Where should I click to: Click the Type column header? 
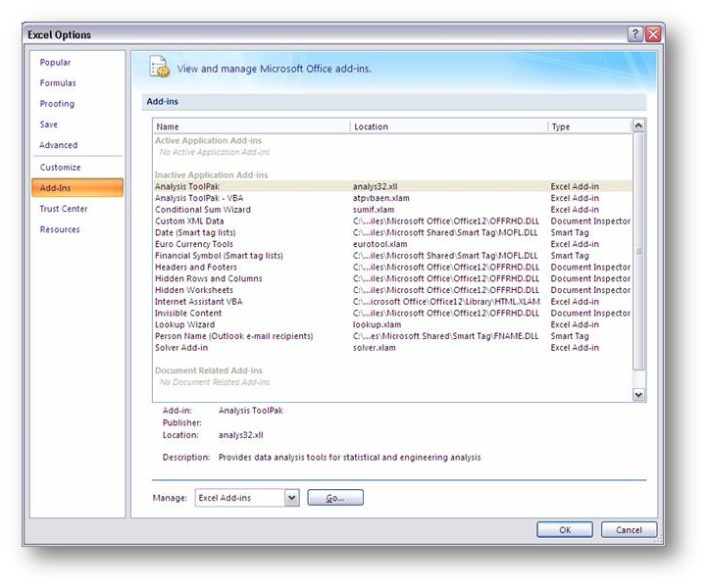click(x=588, y=126)
